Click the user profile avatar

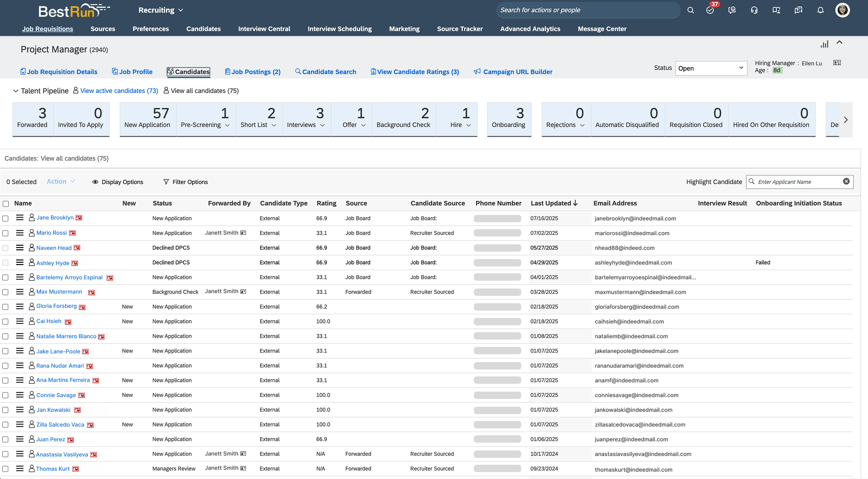coord(843,10)
